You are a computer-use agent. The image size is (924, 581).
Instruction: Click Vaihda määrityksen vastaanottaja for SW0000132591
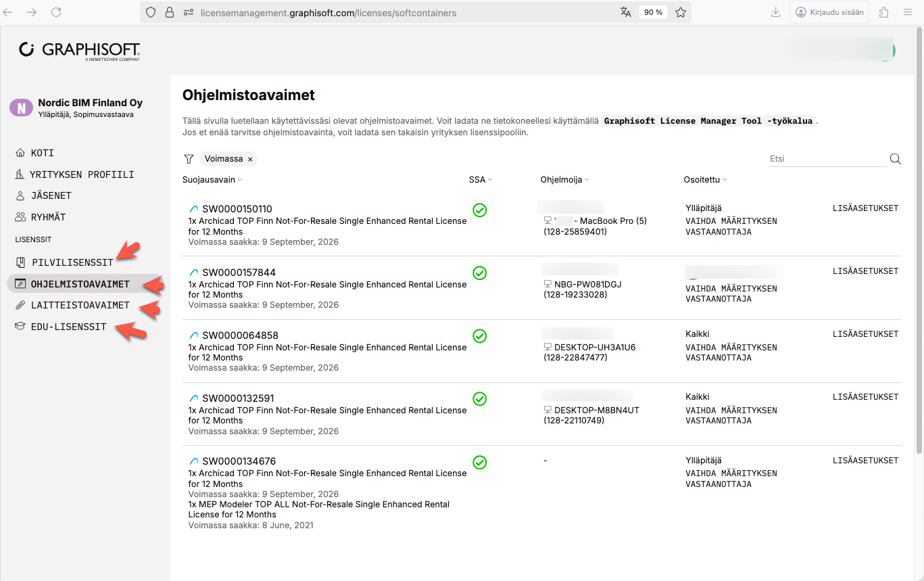pos(731,415)
